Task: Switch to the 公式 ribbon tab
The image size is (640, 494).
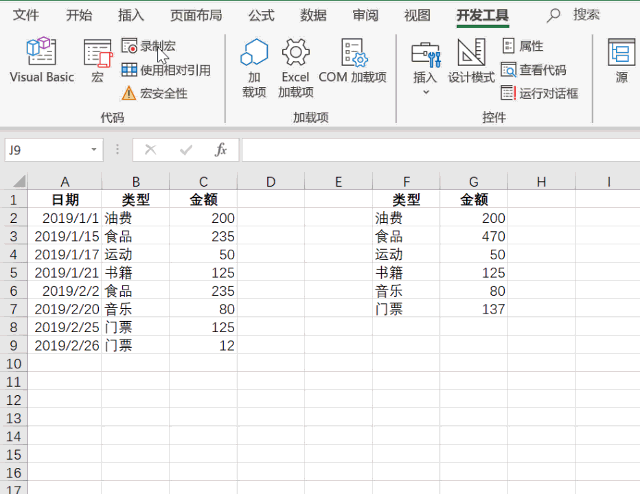Action: (261, 16)
